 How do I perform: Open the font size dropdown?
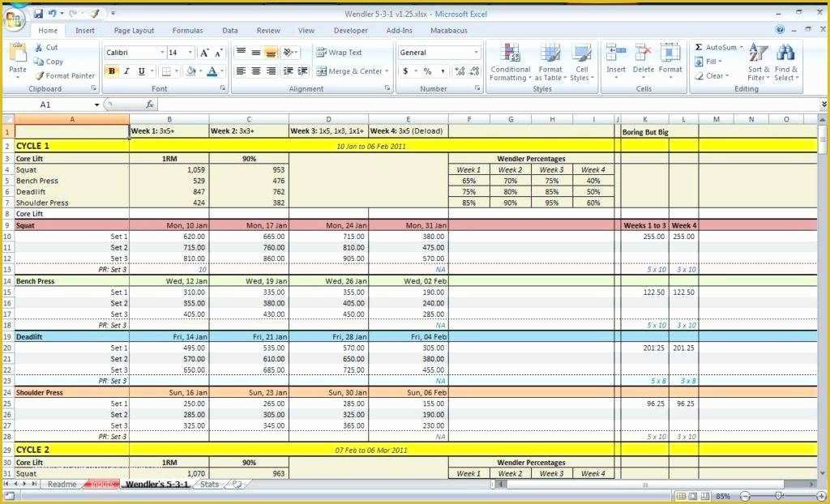(x=190, y=53)
